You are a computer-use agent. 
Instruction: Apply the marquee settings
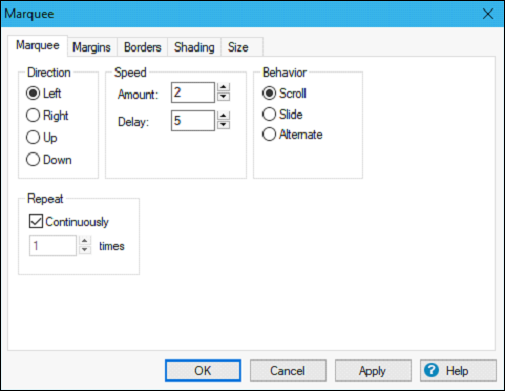373,371
